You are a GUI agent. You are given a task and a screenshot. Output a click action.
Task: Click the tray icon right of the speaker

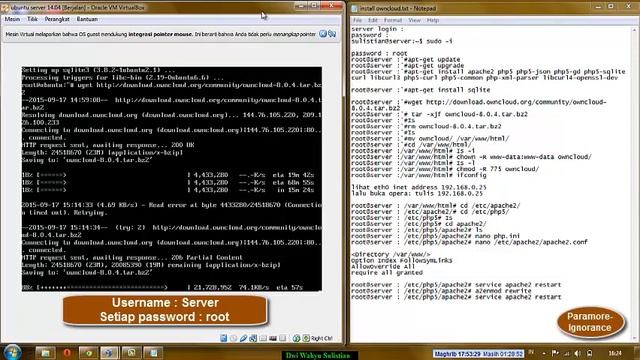(589, 353)
